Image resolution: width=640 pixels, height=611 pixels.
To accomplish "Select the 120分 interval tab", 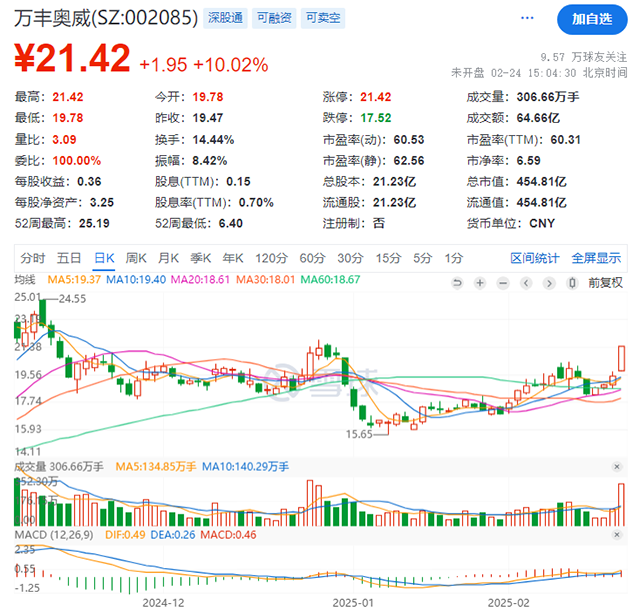I will (x=271, y=258).
